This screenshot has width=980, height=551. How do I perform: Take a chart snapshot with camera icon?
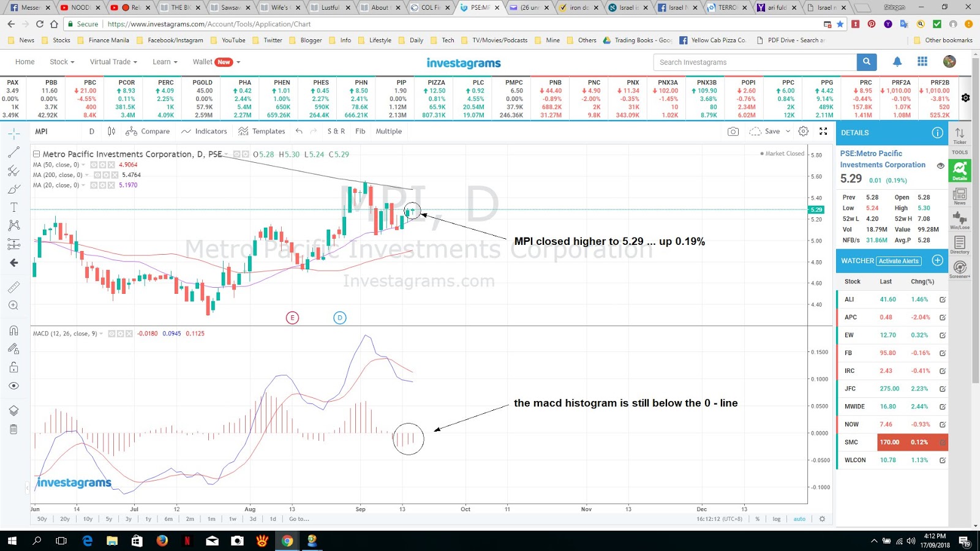(x=733, y=131)
